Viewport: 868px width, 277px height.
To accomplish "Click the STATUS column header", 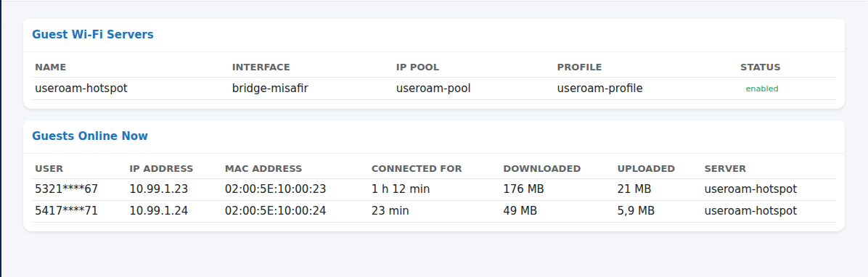I will click(x=760, y=67).
